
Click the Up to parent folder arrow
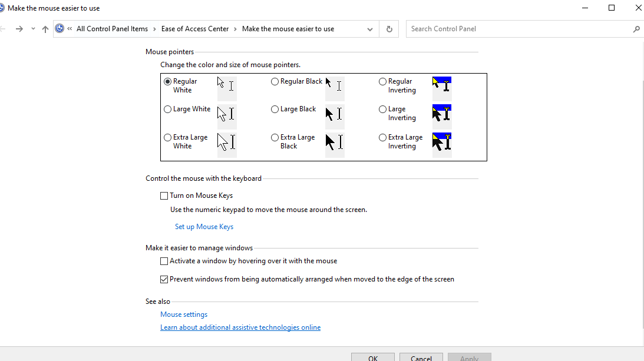[x=45, y=29]
